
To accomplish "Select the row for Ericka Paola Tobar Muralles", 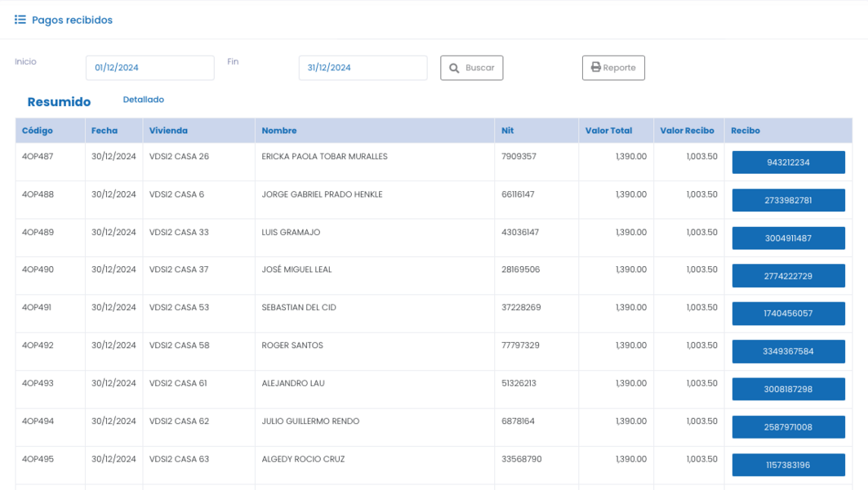I will point(324,156).
